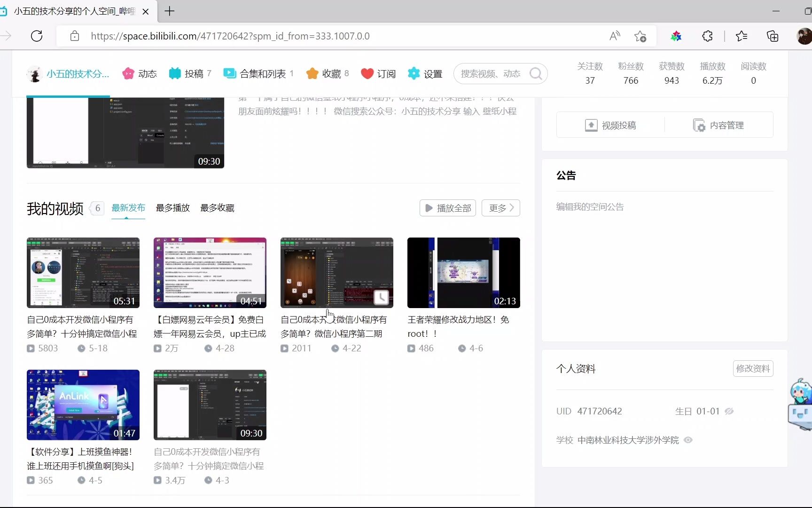The height and width of the screenshot is (508, 812).
Task: Close the 小五的技术分享 browser tab
Action: tap(146, 11)
